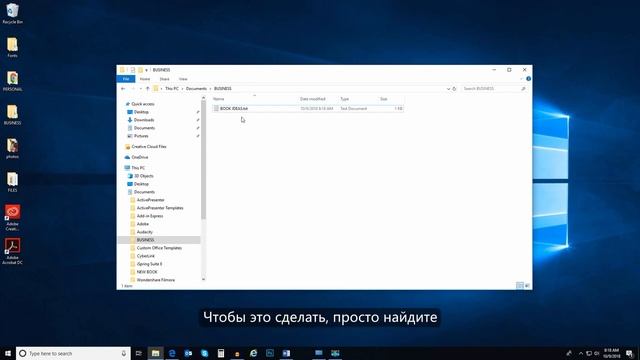640x360 pixels.
Task: Open the Audacity folder in the tree
Action: point(144,232)
